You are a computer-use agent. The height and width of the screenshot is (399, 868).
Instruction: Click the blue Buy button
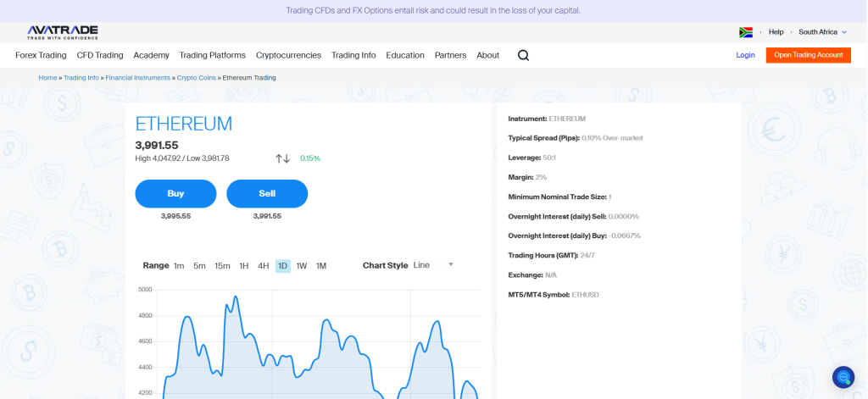175,194
